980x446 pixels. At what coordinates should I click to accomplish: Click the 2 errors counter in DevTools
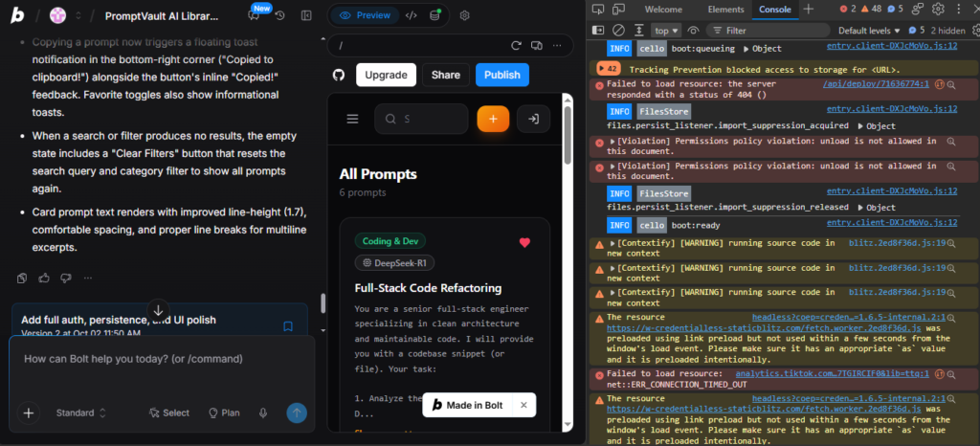click(848, 10)
